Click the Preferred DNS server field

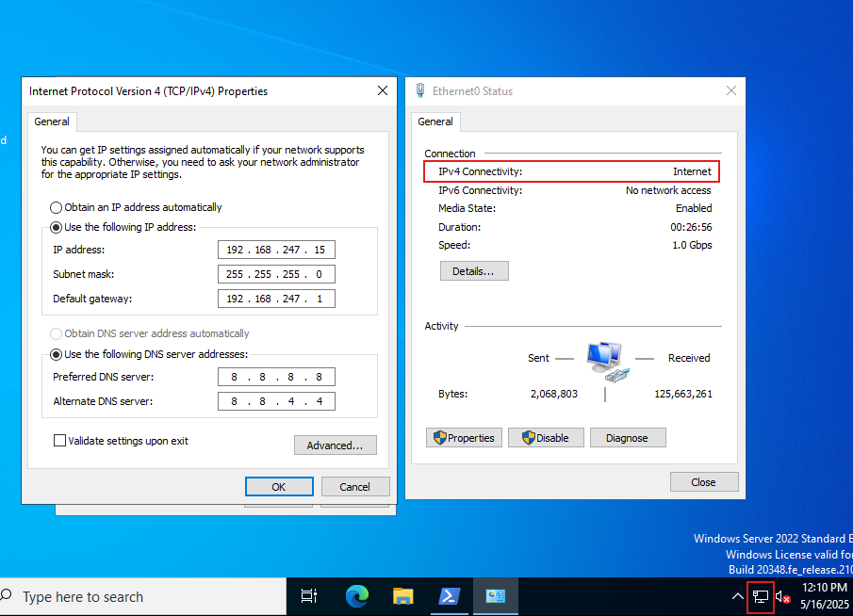click(x=276, y=377)
